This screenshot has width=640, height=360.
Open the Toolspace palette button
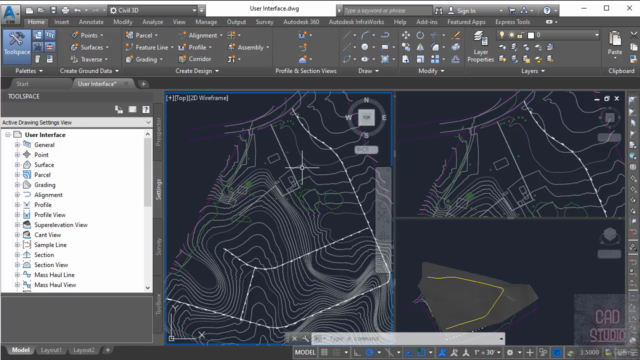17,46
